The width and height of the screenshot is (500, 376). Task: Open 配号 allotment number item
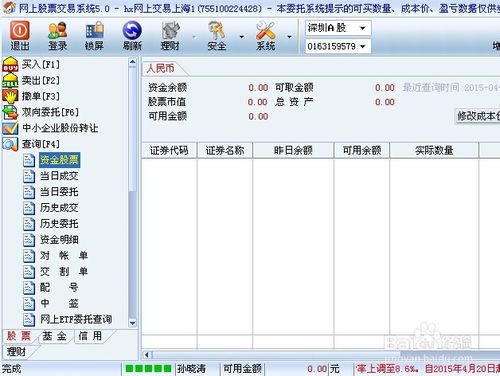coord(59,287)
